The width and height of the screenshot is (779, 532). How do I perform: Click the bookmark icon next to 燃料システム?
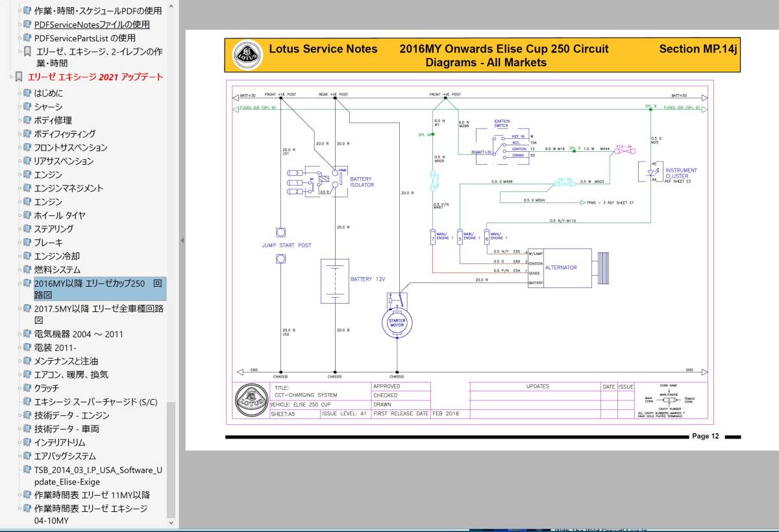click(27, 270)
